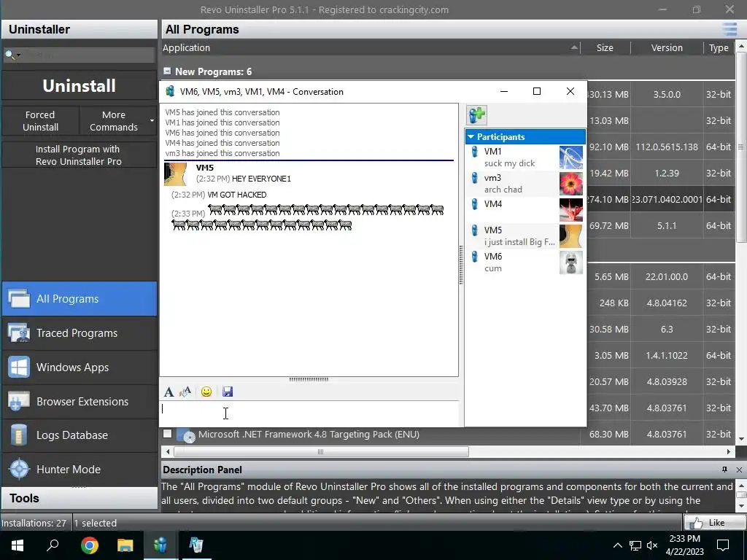This screenshot has width=747, height=560.
Task: Open the smiley emoticon picker
Action: (x=206, y=392)
